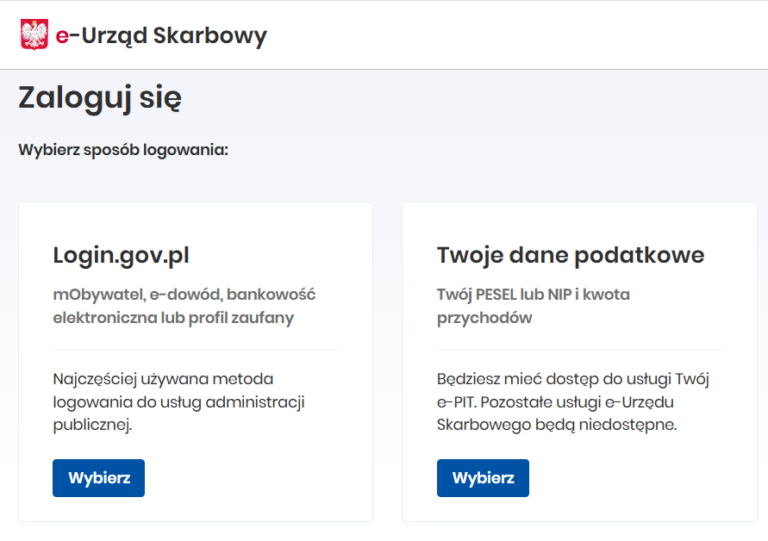
Task: Click the "mObywatel, e-dowód, bankowość" subtitle text
Action: point(184,294)
